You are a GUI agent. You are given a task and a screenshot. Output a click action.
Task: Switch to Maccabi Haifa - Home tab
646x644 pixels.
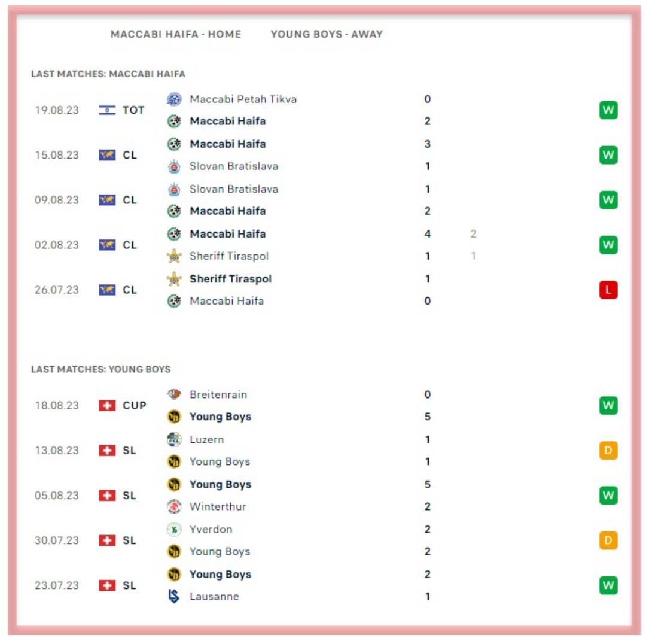click(x=176, y=34)
